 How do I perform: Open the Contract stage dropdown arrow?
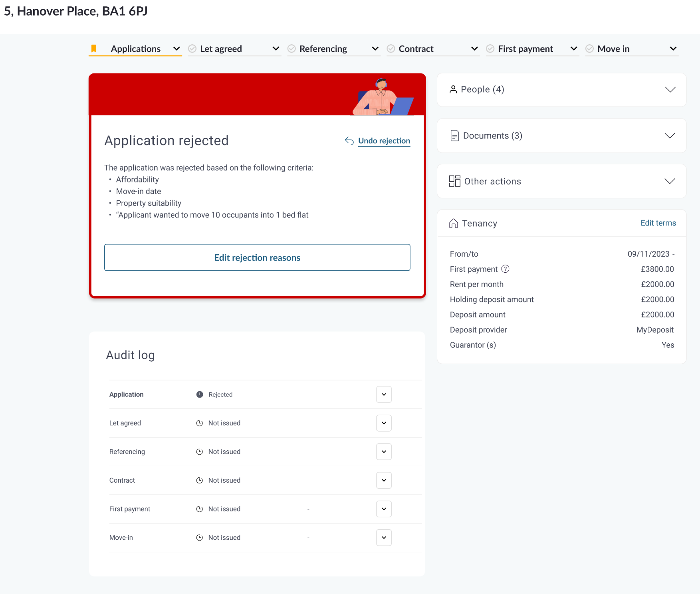(x=475, y=49)
